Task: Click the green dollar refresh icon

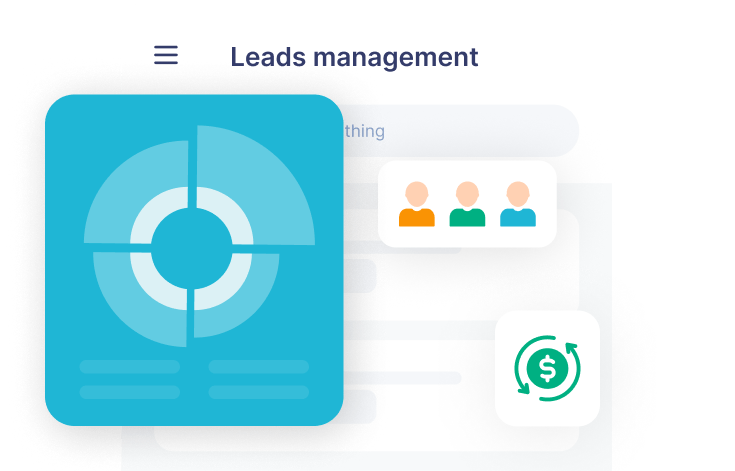Action: (x=547, y=369)
